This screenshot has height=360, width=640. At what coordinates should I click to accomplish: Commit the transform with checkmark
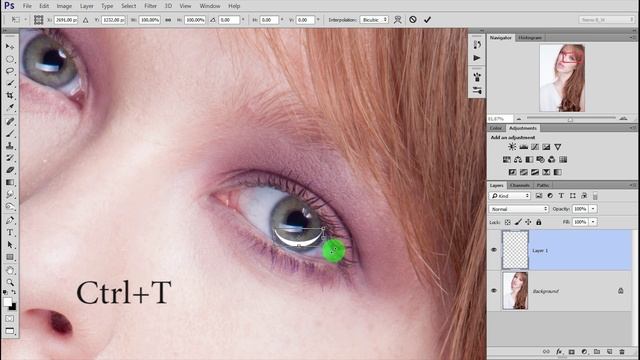pos(427,20)
